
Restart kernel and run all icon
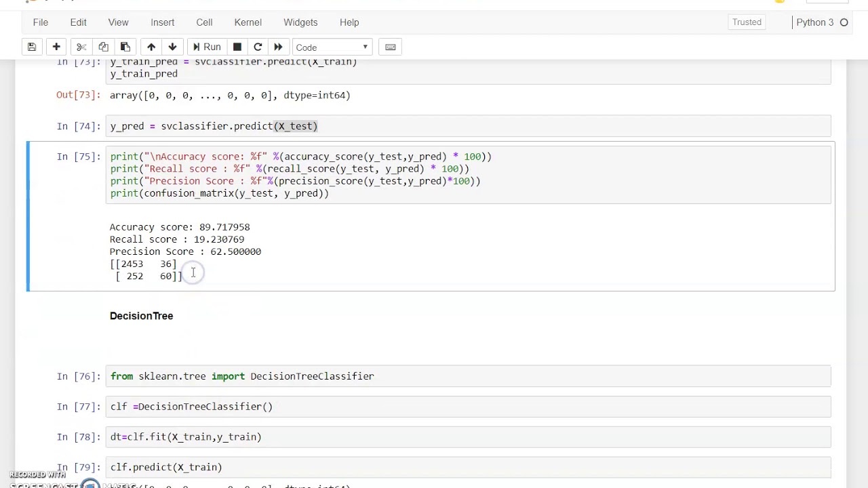(278, 47)
